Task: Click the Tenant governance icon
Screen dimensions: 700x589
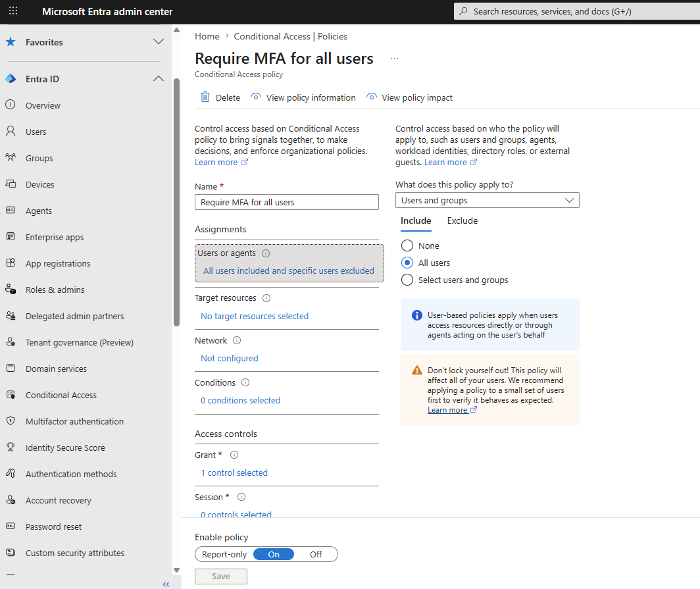Action: point(11,342)
